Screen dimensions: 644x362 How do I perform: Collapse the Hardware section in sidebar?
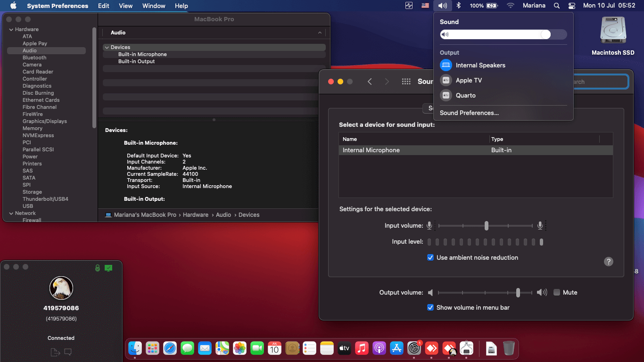click(11, 29)
